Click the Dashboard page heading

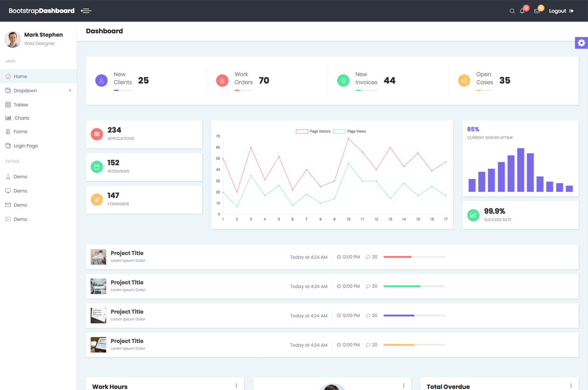click(x=104, y=31)
